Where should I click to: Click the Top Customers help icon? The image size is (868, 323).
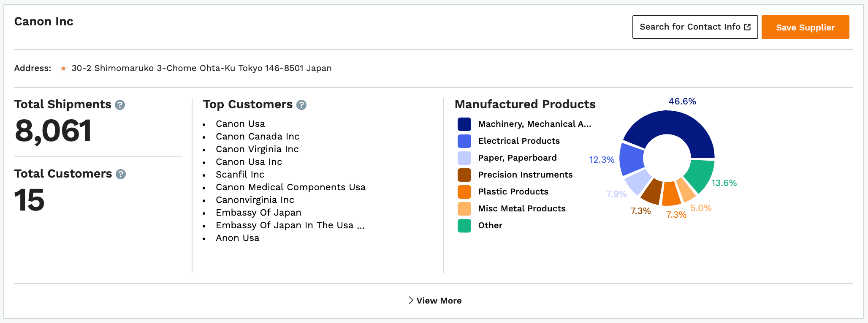(x=301, y=105)
